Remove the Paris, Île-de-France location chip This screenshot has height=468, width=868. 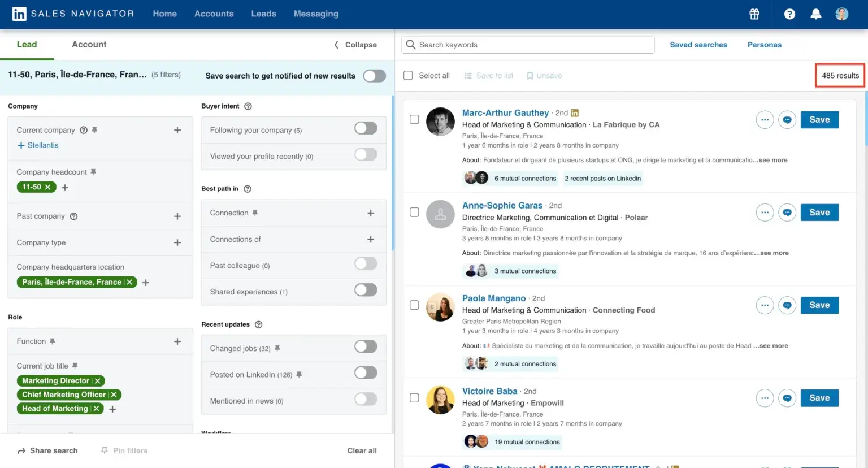[x=129, y=282]
